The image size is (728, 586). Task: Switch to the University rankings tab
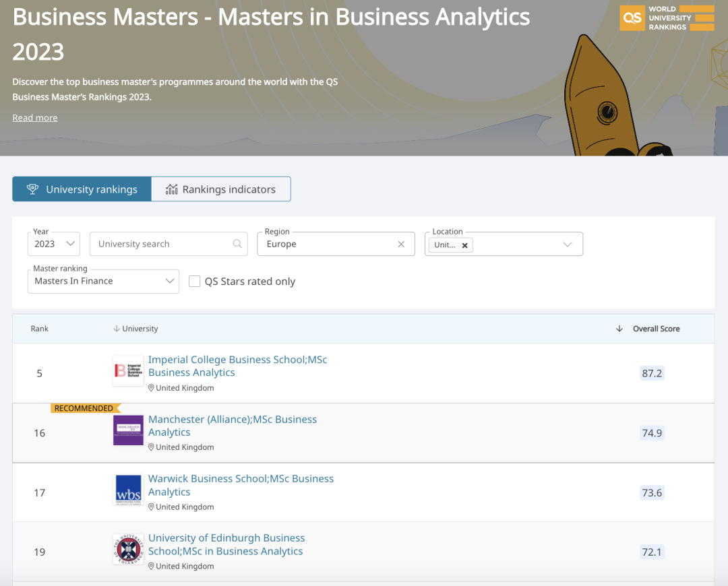pos(82,189)
